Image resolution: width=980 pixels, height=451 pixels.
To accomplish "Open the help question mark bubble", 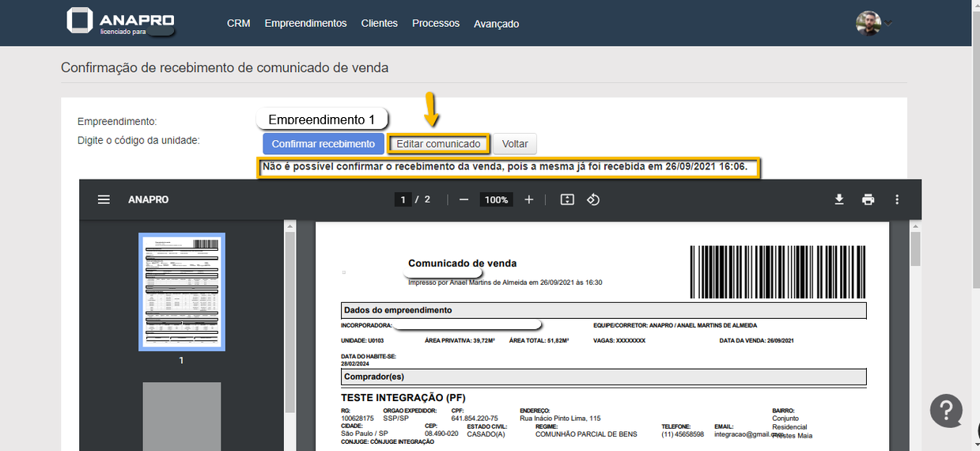I will click(x=946, y=411).
